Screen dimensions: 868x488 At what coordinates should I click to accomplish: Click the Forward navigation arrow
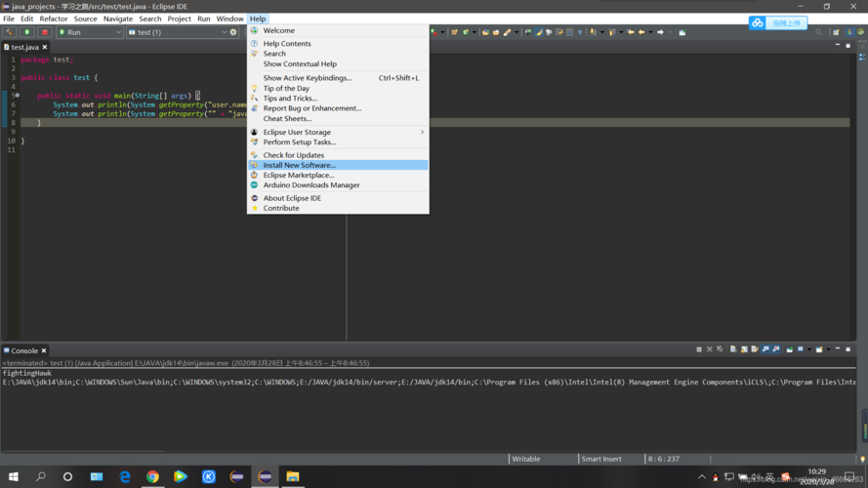(660, 32)
